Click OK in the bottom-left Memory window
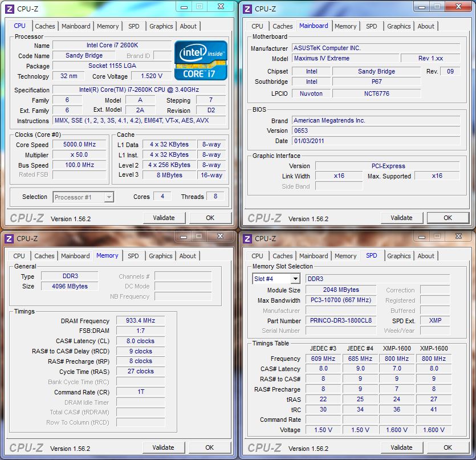 [x=209, y=447]
